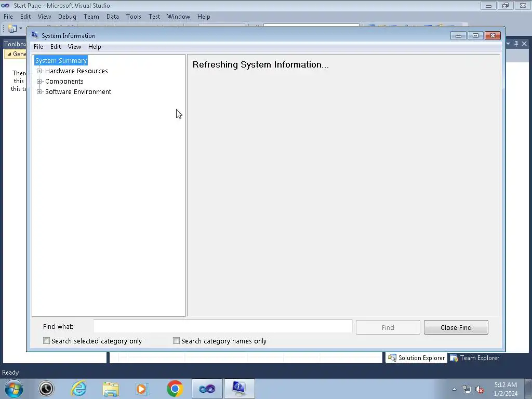The height and width of the screenshot is (399, 532).
Task: Close the Visual Studio side panel
Action: (524, 44)
